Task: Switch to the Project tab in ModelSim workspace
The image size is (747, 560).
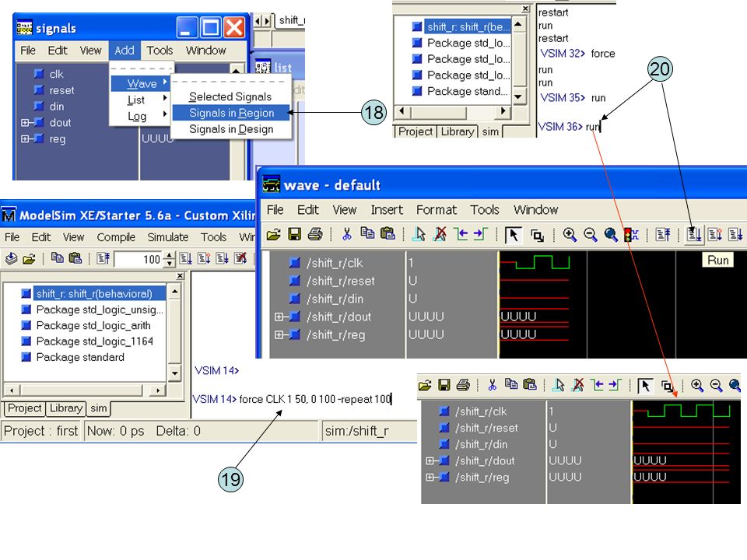Action: coord(24,408)
